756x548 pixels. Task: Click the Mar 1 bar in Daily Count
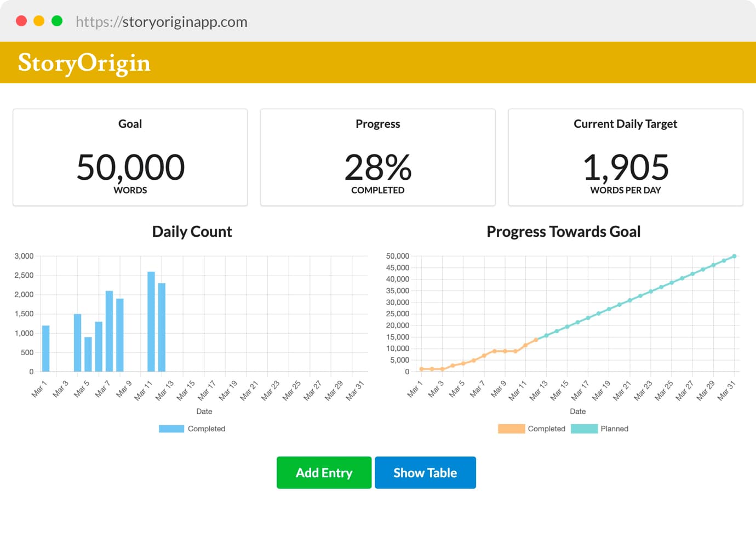(x=46, y=349)
